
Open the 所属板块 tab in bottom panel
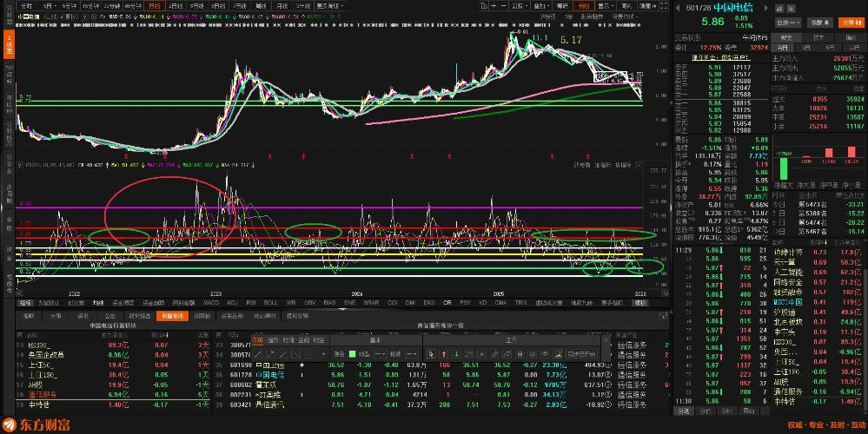172,316
